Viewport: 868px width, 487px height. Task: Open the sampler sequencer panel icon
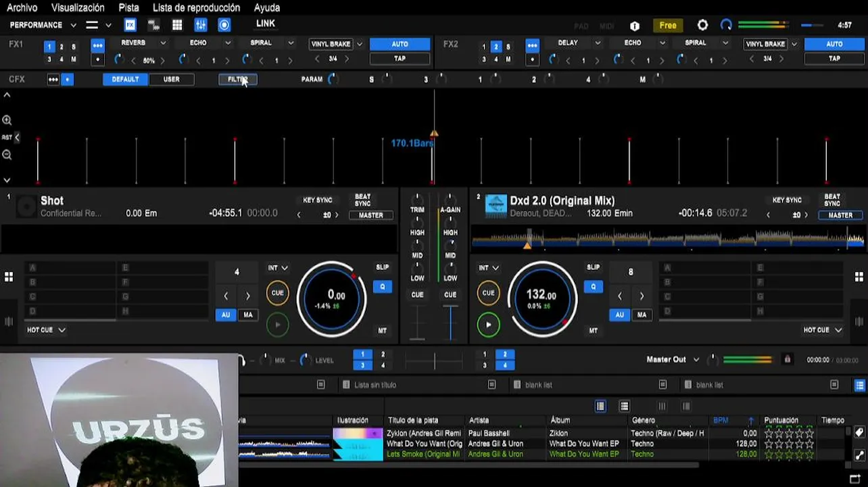click(x=153, y=25)
